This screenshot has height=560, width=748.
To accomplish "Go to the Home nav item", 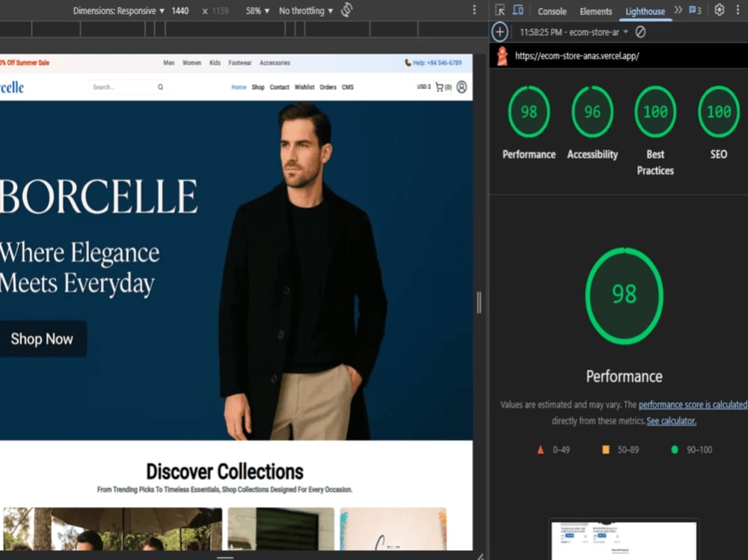I will coord(239,87).
